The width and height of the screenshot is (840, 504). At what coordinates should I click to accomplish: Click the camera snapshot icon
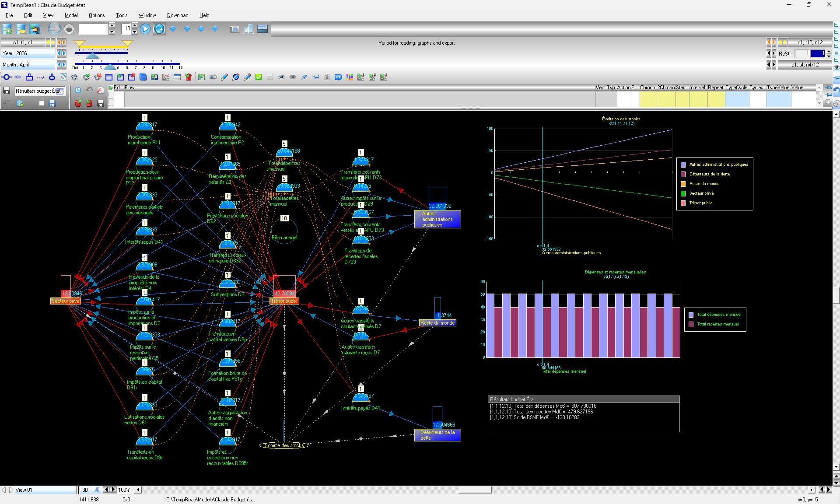coord(234,29)
